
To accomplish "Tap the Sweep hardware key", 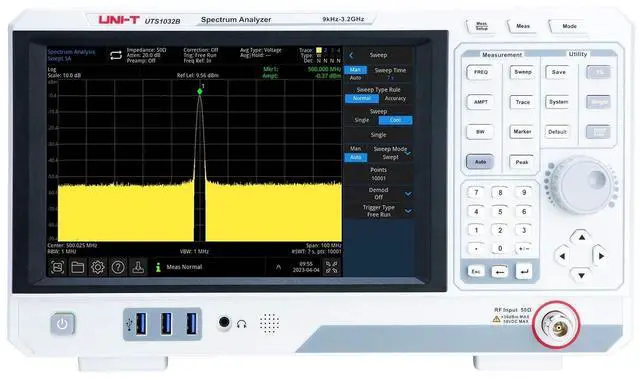I will pyautogui.click(x=522, y=72).
